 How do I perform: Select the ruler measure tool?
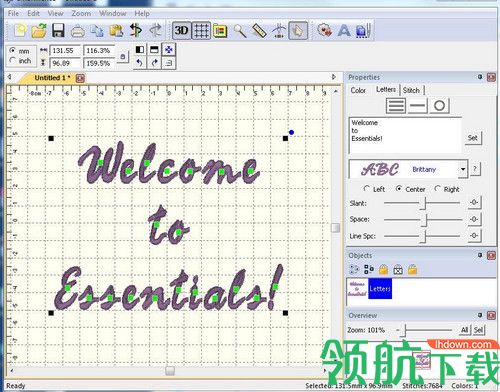(x=259, y=31)
